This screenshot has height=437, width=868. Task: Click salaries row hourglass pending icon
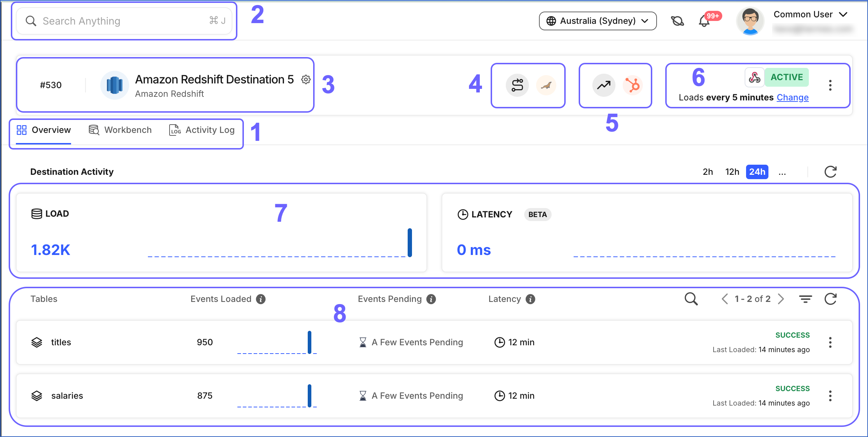[x=363, y=396]
